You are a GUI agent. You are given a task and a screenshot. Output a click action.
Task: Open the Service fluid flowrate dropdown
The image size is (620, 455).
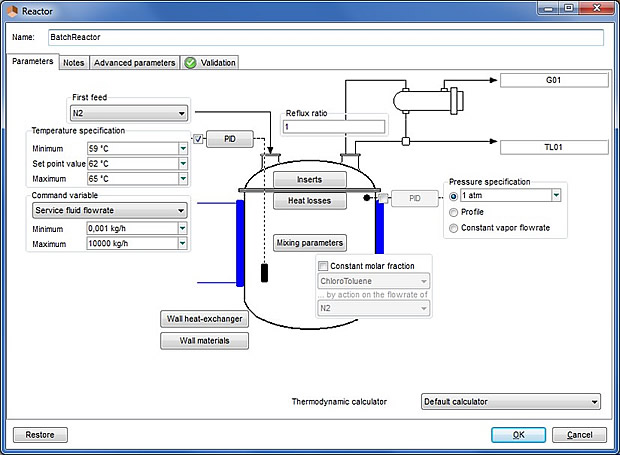tap(110, 210)
